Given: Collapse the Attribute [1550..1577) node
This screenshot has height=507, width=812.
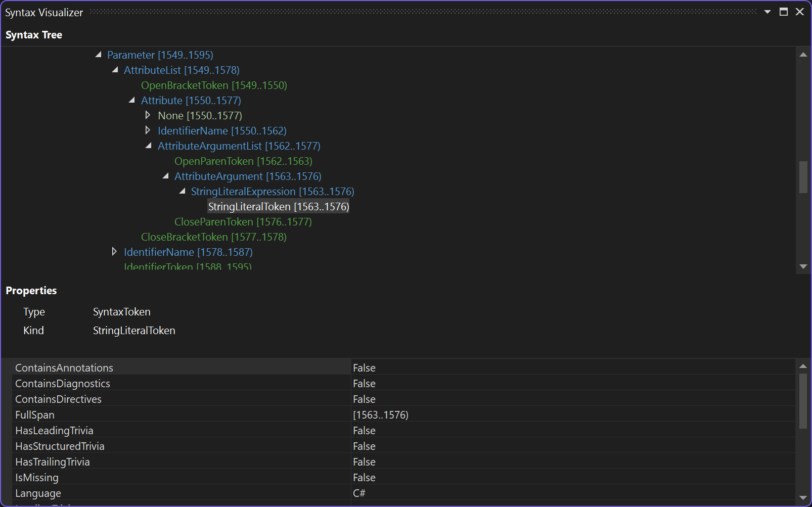Looking at the screenshot, I should 131,100.
